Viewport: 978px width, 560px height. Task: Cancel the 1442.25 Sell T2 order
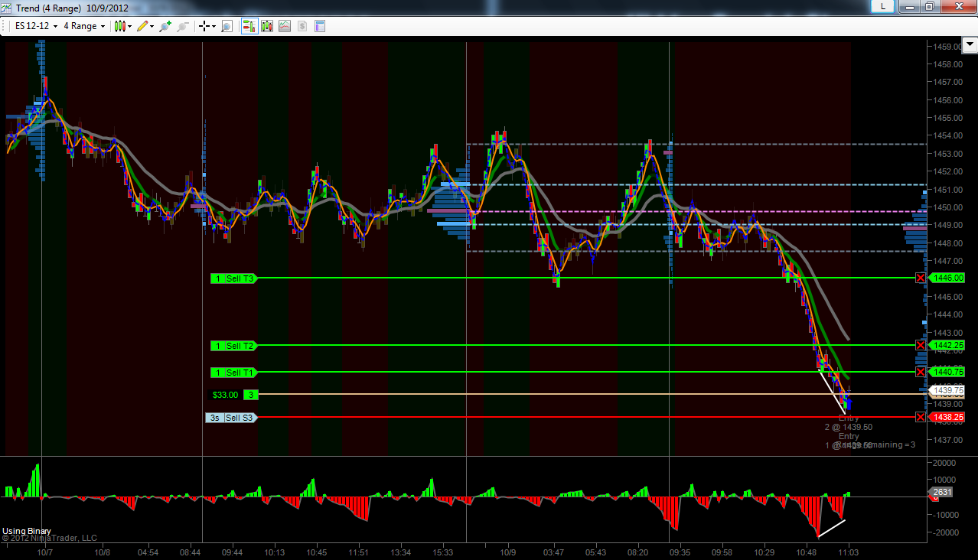point(920,345)
